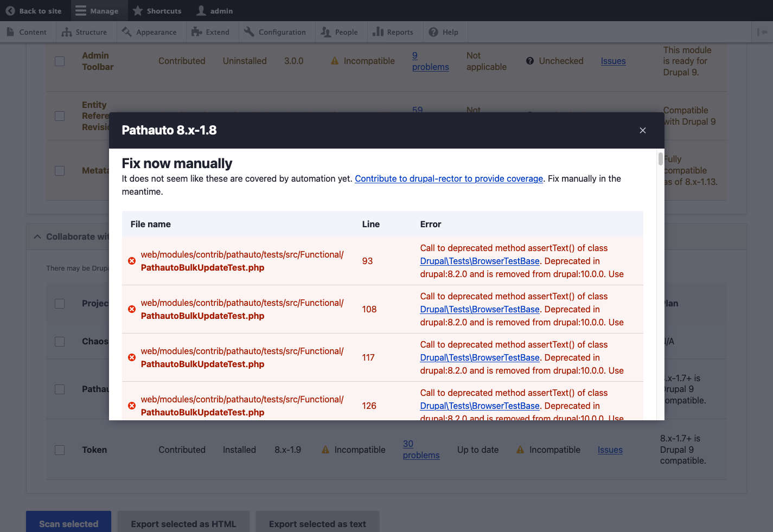This screenshot has width=773, height=532.
Task: Open BrowserTestBase link in line 117 error
Action: [480, 357]
